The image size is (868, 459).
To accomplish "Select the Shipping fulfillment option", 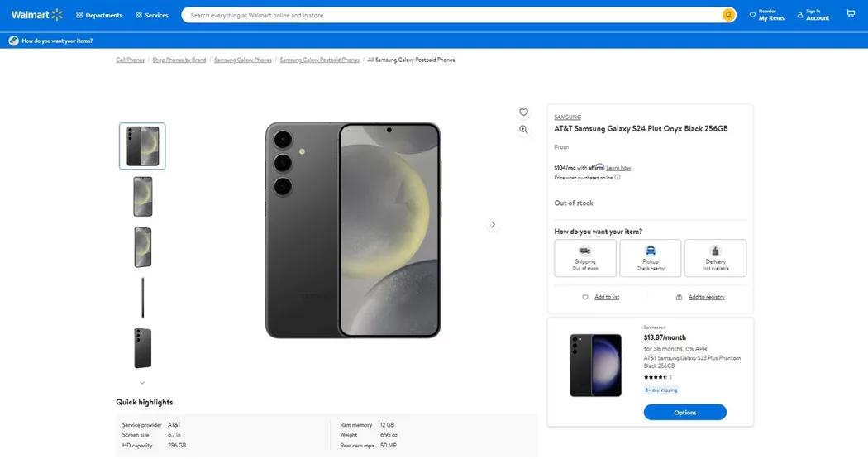I will [585, 258].
